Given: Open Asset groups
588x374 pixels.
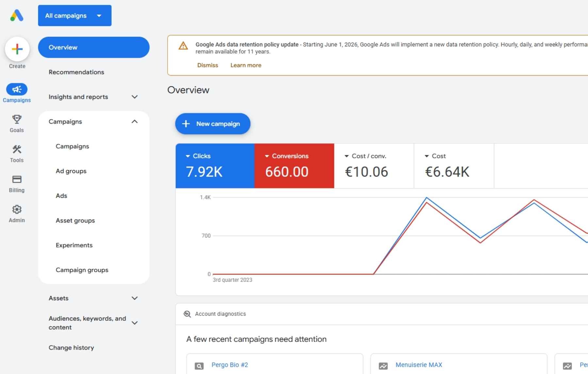Looking at the screenshot, I should tap(75, 221).
